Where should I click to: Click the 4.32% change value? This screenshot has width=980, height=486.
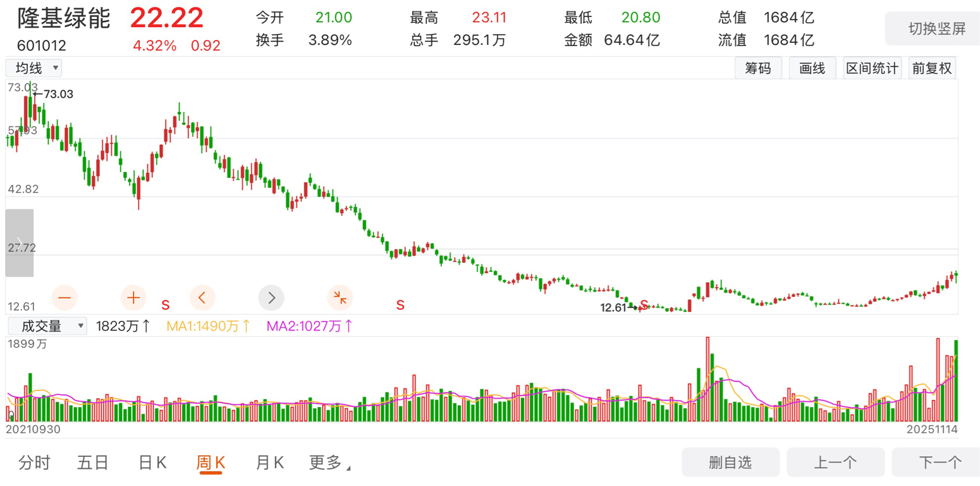pos(154,46)
